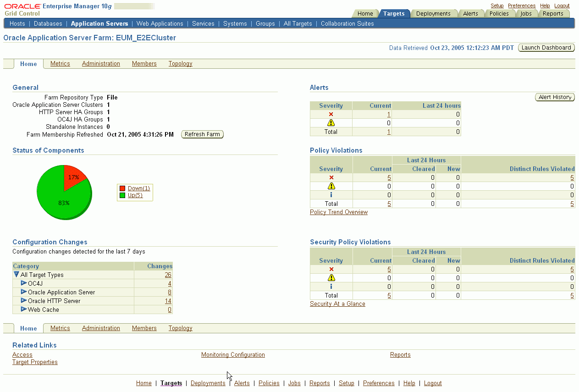Collapse the All Target Types tree
Viewport: 579px width, 392px height.
17,275
